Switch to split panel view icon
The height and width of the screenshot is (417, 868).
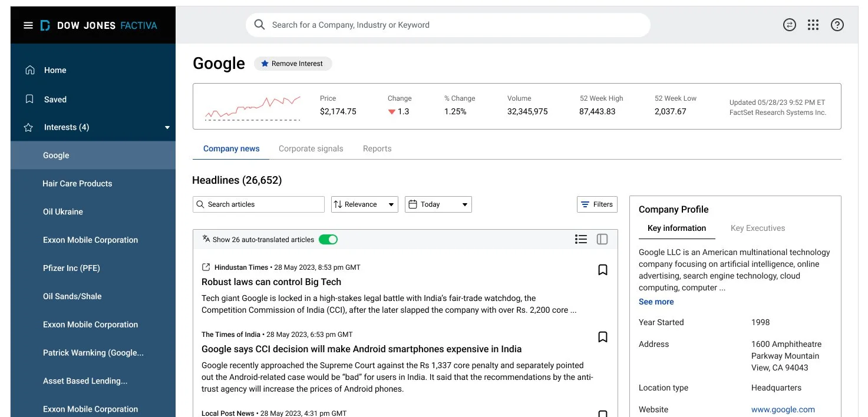602,239
